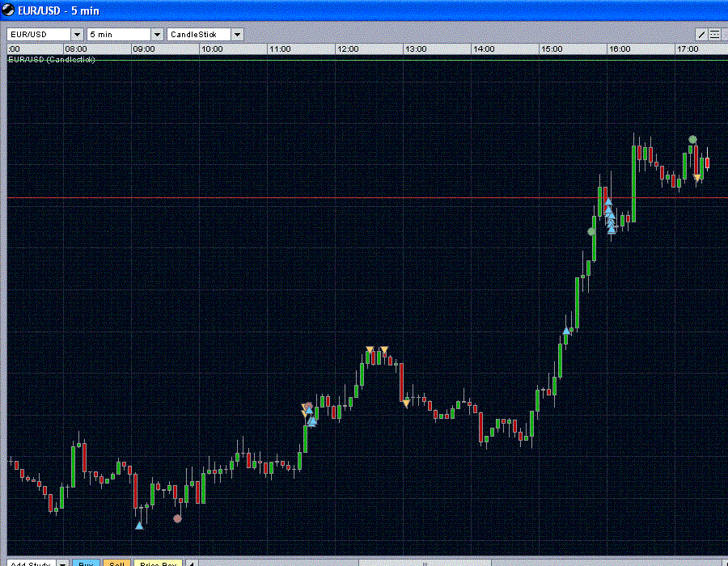
Task: Click the blue up-triangle marker below the 09:00 low
Action: pyautogui.click(x=139, y=526)
